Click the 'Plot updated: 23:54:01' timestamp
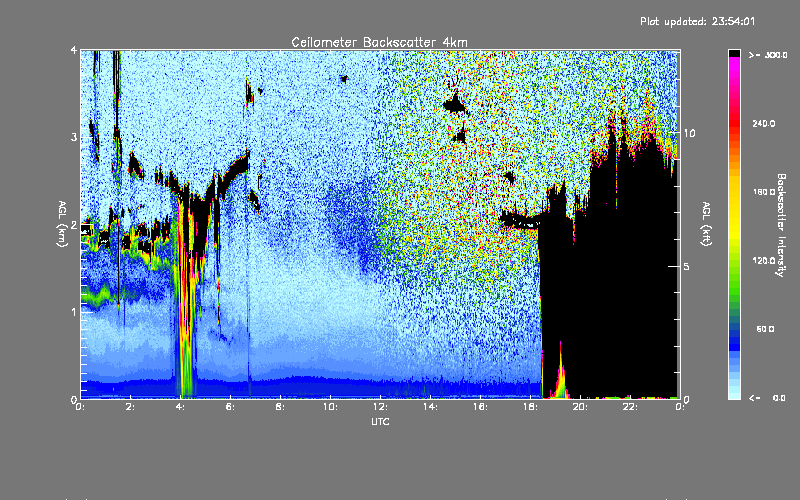 [x=697, y=21]
